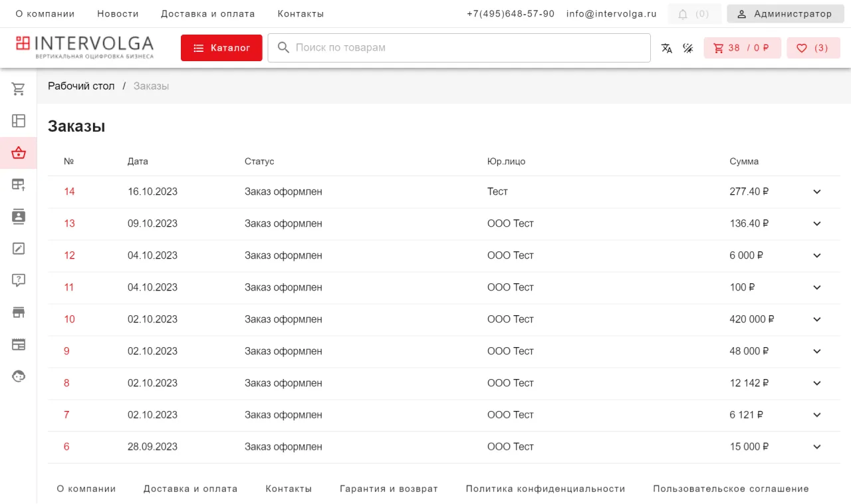Open the storefront sidebar icon
Viewport: 851px width, 504px height.
19,313
